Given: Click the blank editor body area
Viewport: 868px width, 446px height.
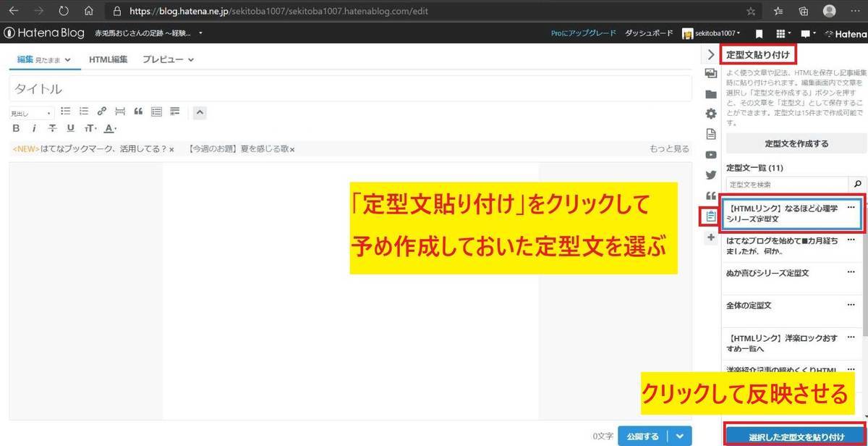Looking at the screenshot, I should point(350,290).
